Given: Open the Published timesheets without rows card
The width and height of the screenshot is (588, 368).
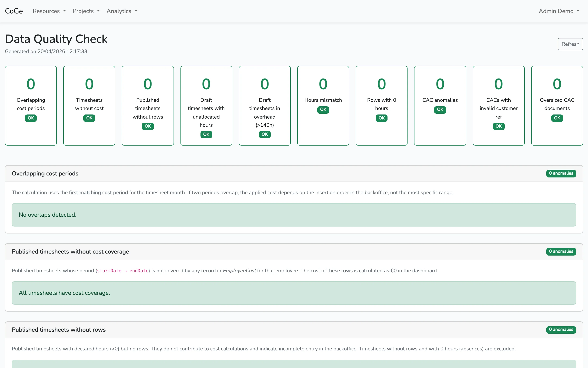Looking at the screenshot, I should pos(148,106).
